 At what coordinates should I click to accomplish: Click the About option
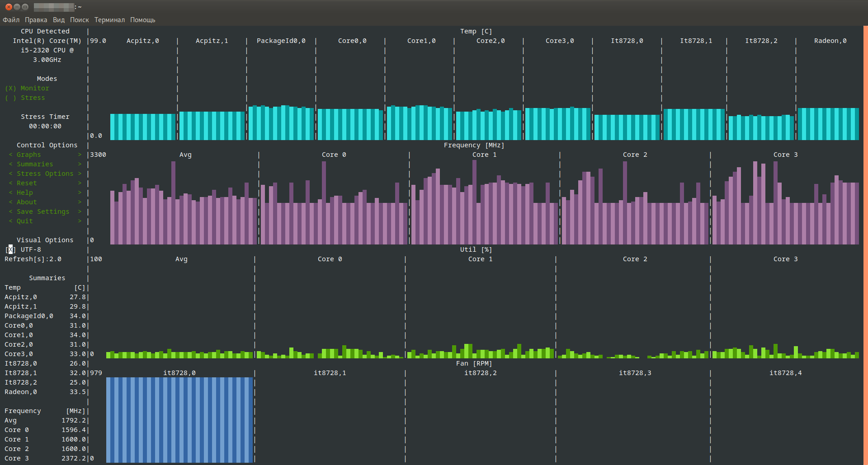point(27,202)
